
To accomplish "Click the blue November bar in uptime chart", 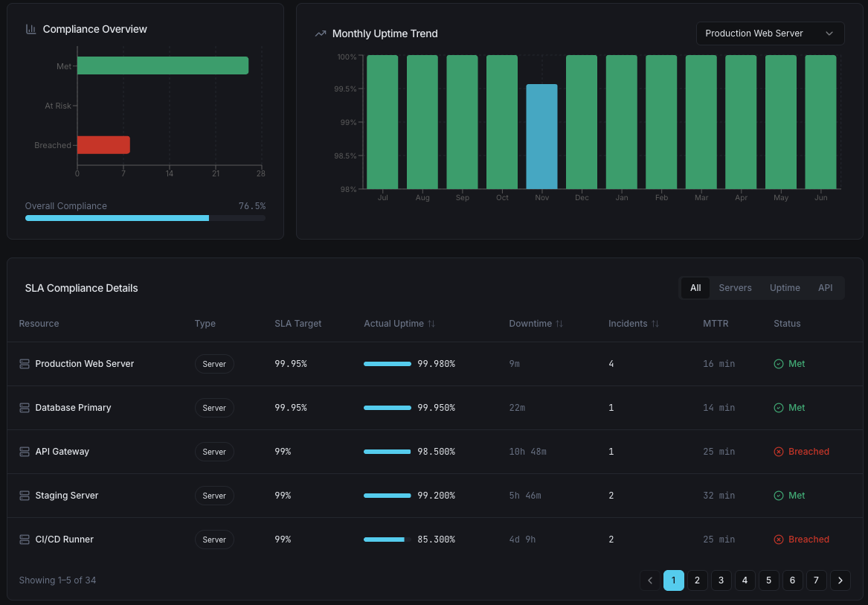I will tap(541, 136).
